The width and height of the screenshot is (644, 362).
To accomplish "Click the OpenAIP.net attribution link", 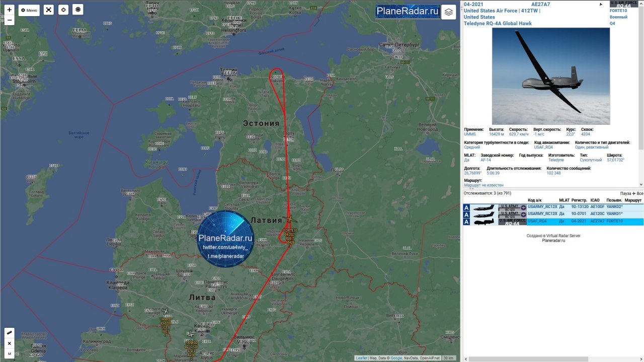I will [429, 358].
